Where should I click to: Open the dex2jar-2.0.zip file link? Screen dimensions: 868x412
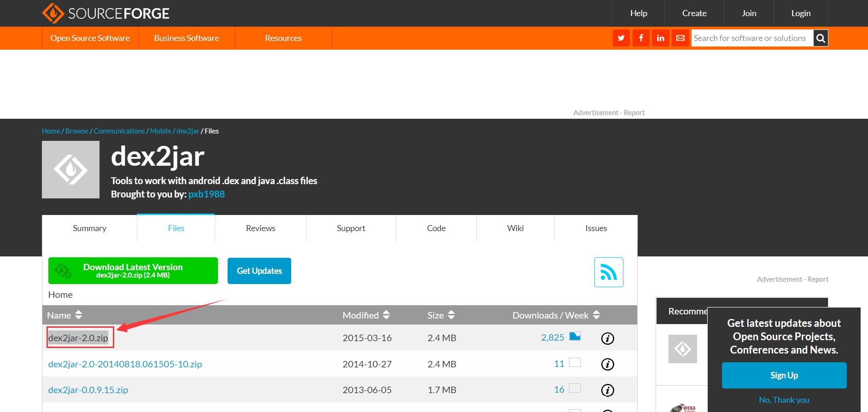click(78, 338)
